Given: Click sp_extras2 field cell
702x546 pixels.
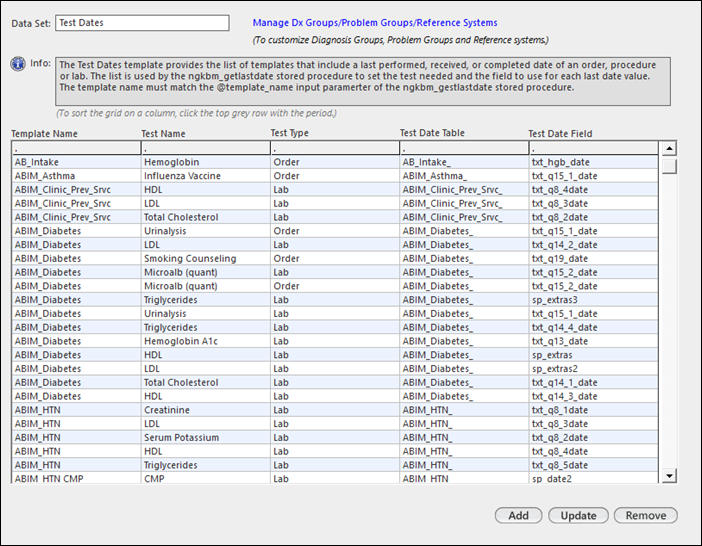Looking at the screenshot, I should [x=594, y=369].
